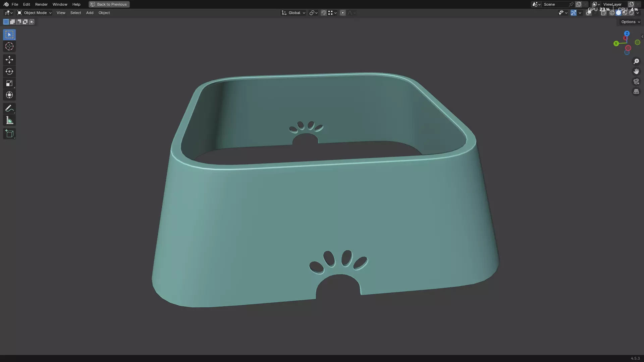Open the Window menu
This screenshot has width=644, height=362.
point(60,4)
